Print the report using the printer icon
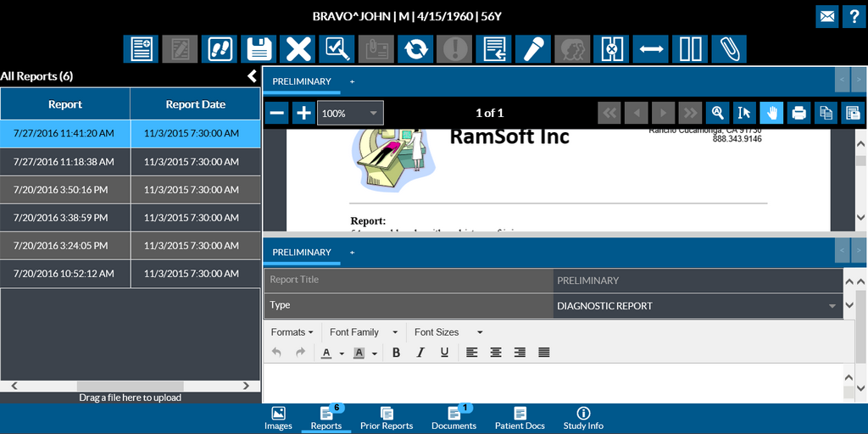The height and width of the screenshot is (434, 868). [x=798, y=113]
